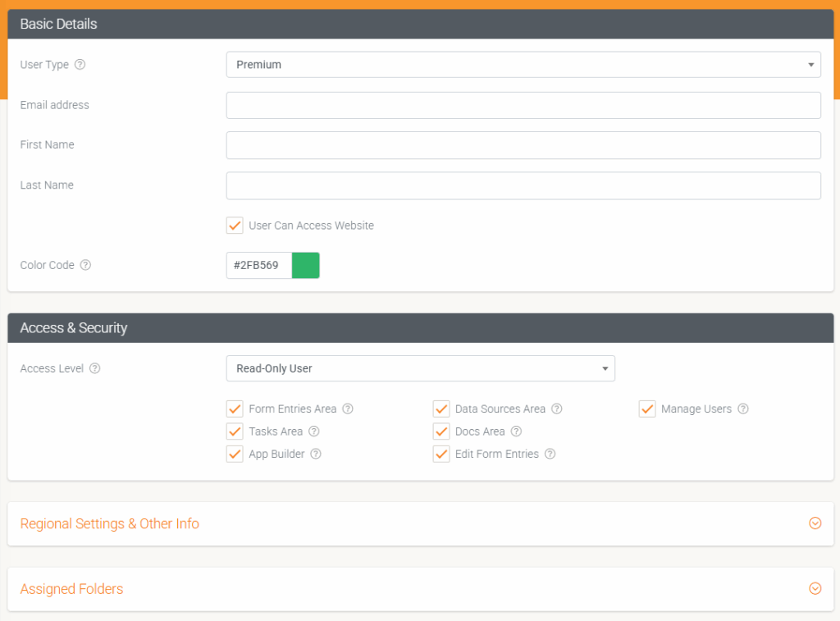The height and width of the screenshot is (621, 840).
Task: Show help for Docs Area
Action: tap(517, 432)
